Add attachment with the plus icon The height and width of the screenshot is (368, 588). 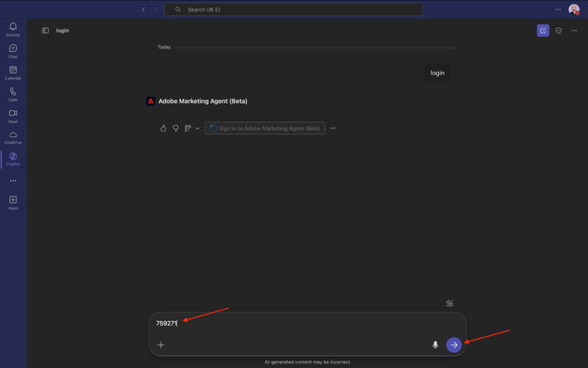tap(161, 345)
